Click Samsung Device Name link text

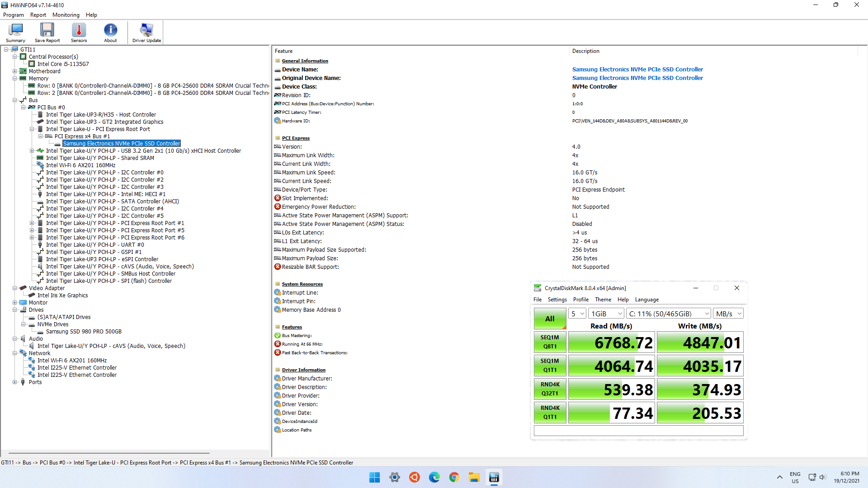(x=637, y=69)
